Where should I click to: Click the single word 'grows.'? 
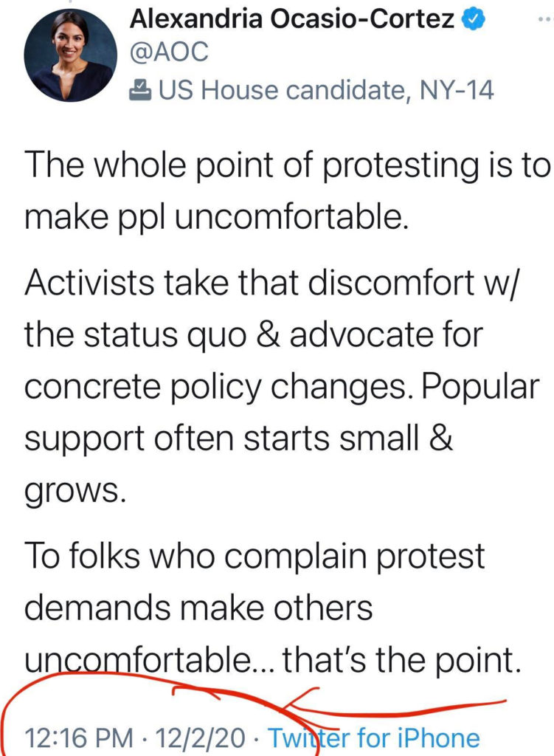[75, 492]
